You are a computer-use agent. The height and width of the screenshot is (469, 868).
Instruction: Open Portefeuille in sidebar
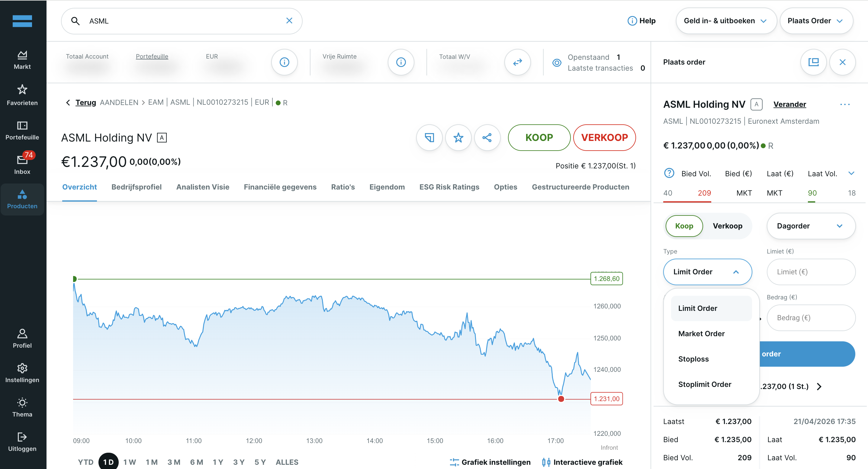point(22,130)
